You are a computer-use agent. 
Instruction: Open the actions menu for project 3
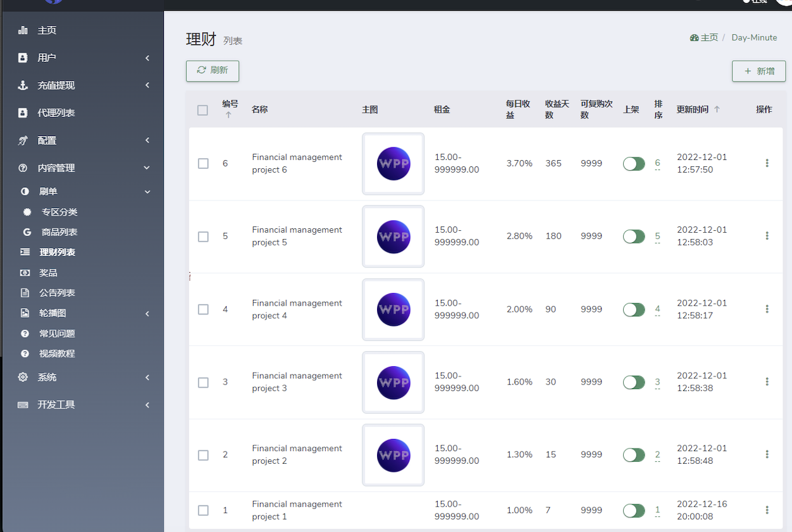click(x=767, y=382)
